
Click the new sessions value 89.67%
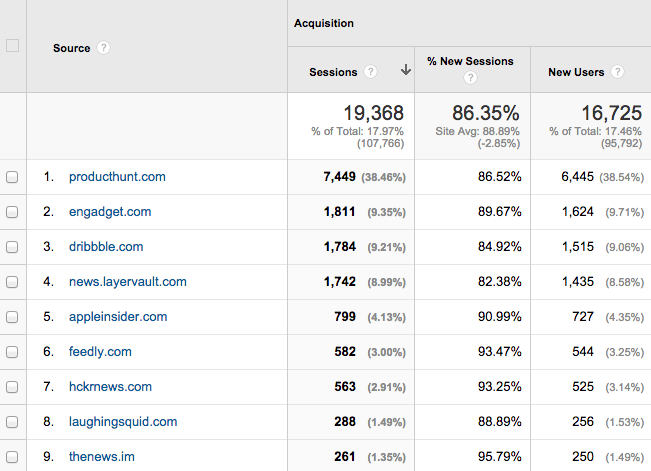pos(499,211)
